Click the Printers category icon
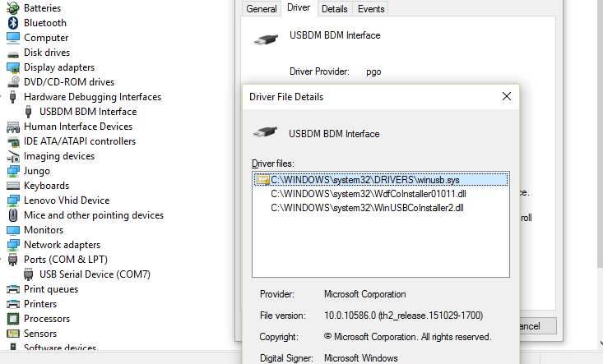This screenshot has width=603, height=364. (13, 304)
